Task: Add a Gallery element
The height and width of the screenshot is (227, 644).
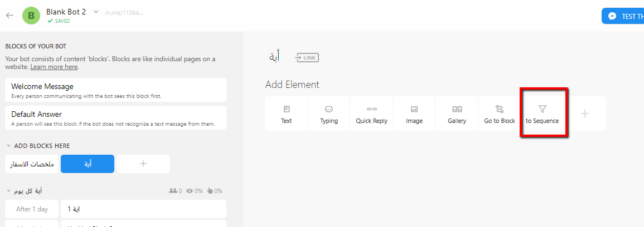Action: (457, 113)
